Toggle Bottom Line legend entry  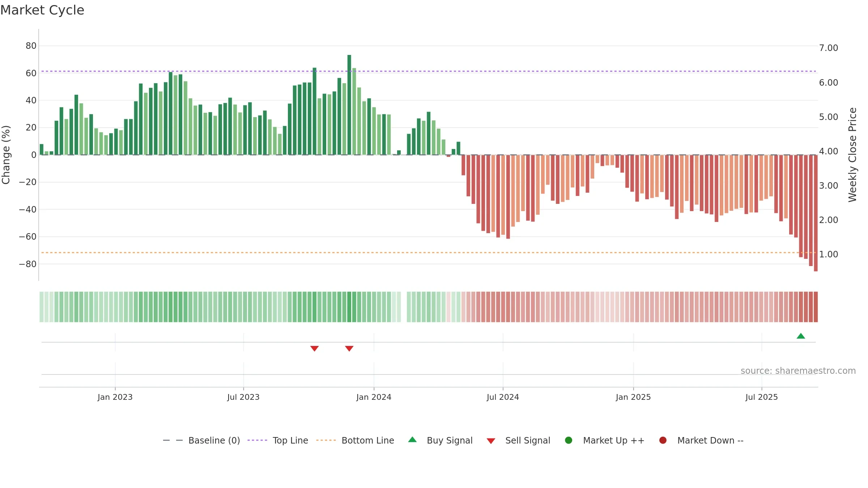(x=355, y=440)
